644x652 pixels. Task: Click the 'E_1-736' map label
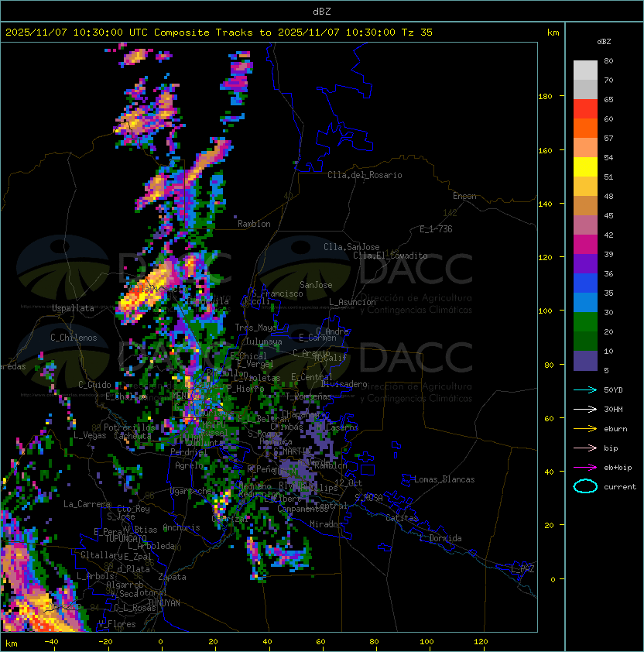tap(436, 229)
